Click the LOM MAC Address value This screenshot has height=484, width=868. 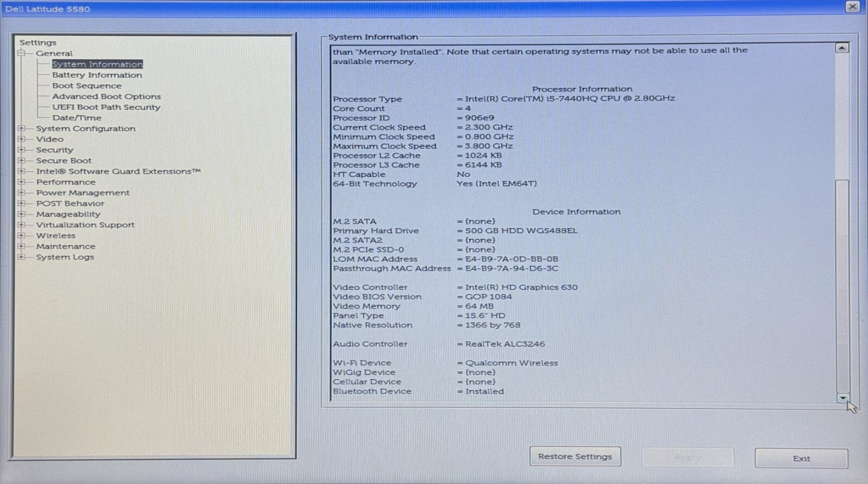pyautogui.click(x=512, y=259)
